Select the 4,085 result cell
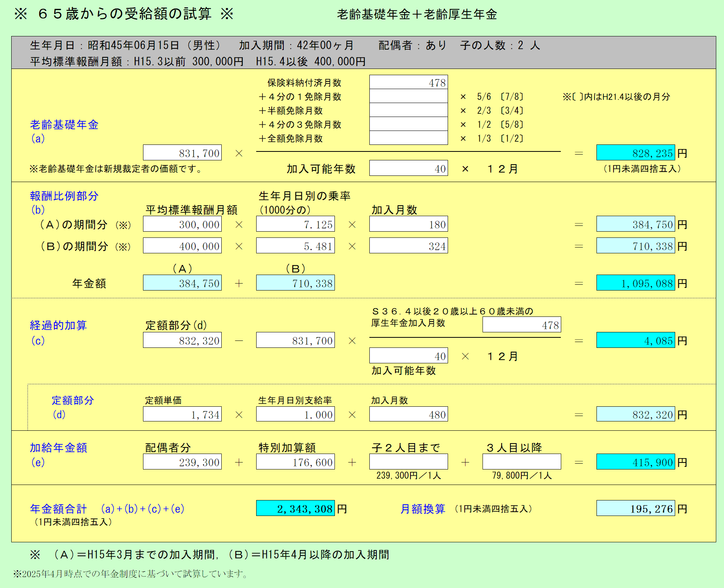Screen dimensions: 724x588 coord(636,340)
